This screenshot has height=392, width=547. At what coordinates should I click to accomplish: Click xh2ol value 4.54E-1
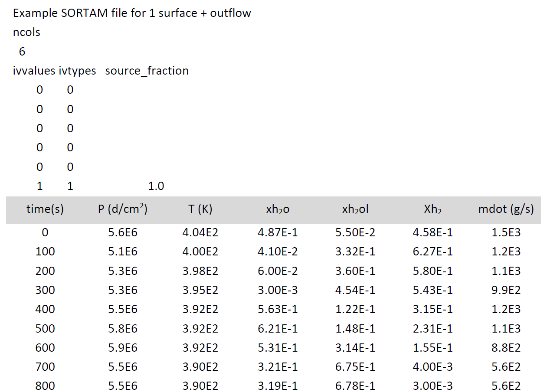(x=355, y=290)
